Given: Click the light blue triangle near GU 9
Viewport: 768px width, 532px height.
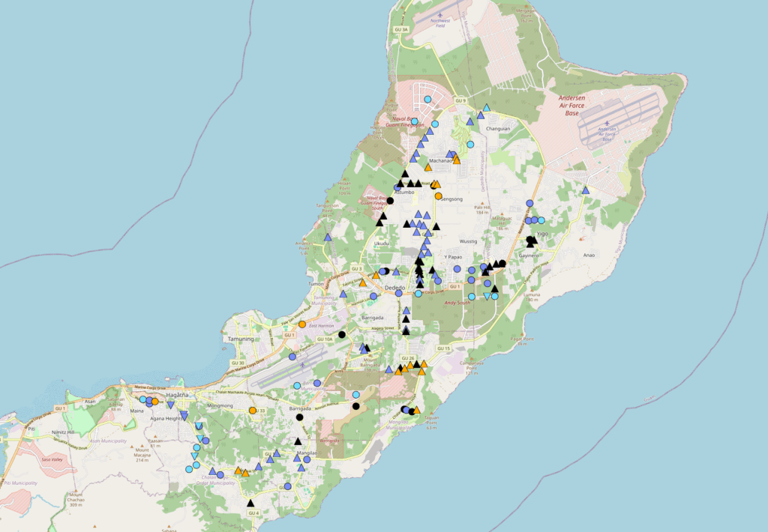Looking at the screenshot, I should 487,107.
